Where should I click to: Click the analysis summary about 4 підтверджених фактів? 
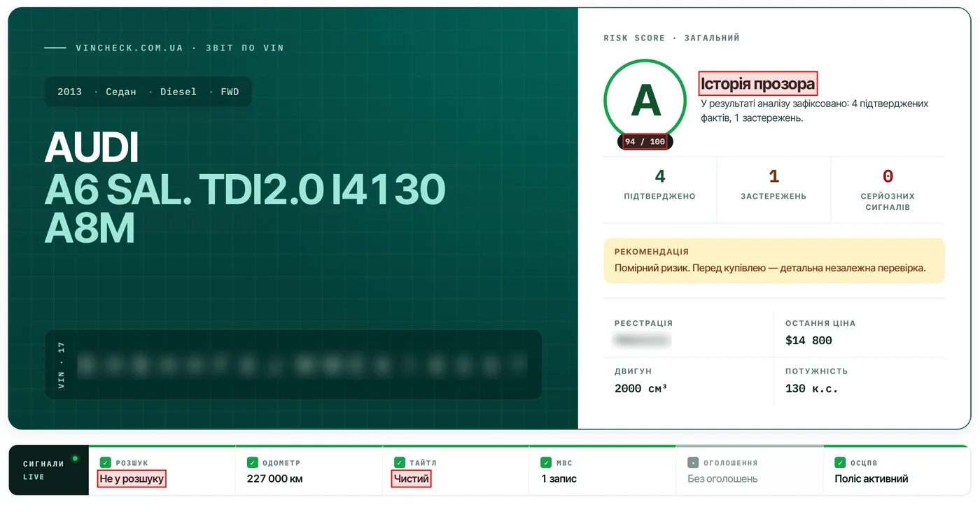(815, 111)
